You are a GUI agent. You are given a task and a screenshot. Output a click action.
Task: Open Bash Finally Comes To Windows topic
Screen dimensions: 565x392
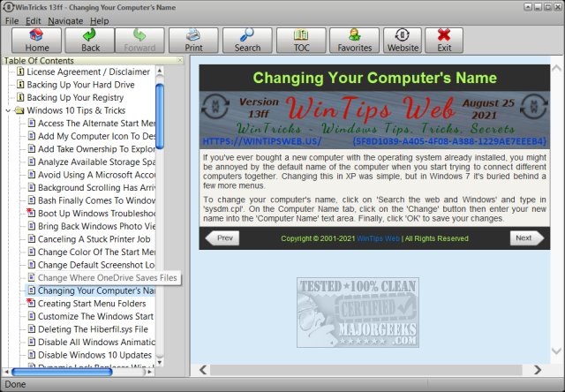coord(96,200)
